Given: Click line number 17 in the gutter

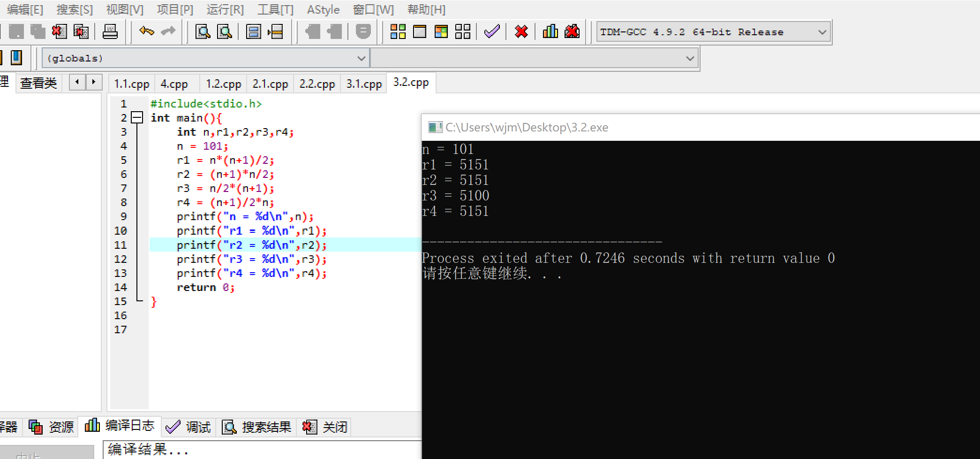Looking at the screenshot, I should (121, 329).
